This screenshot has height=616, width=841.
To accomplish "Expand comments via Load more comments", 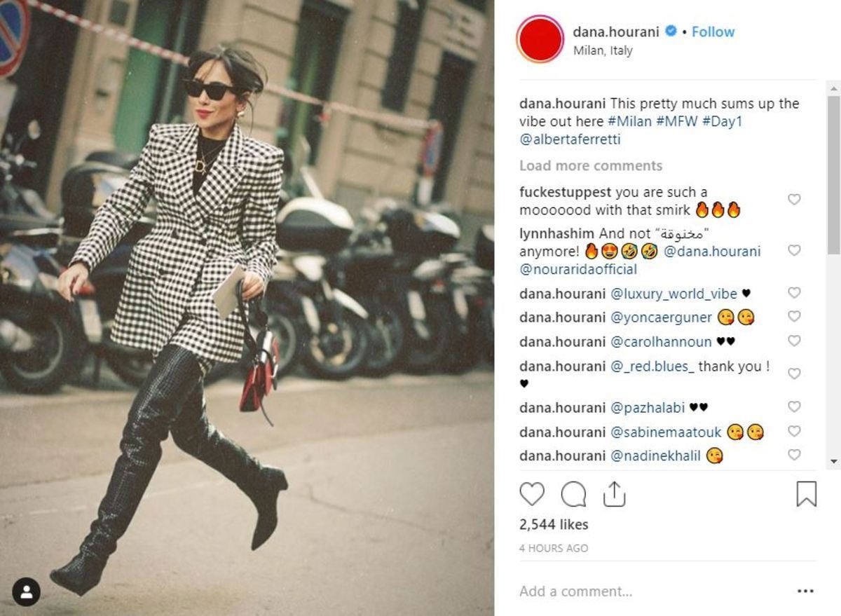I will pyautogui.click(x=591, y=166).
